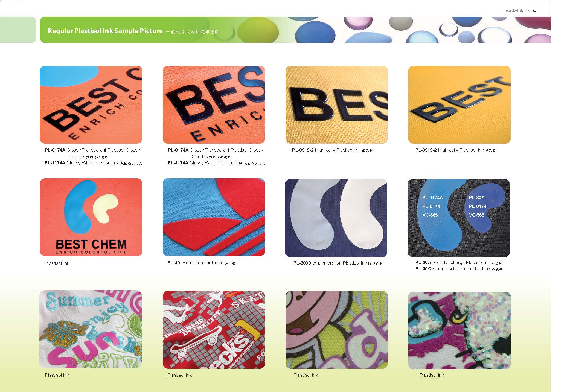Click the first PL-0174A glossy sample thumbnail
573x392 pixels.
[91, 105]
